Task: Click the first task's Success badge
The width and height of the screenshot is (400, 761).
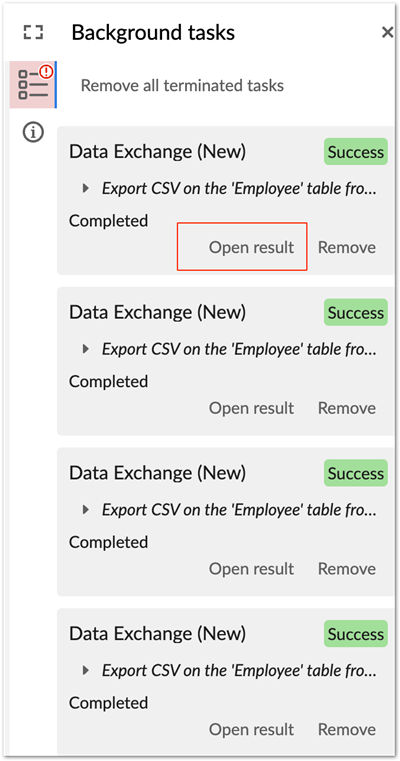Action: coord(356,152)
